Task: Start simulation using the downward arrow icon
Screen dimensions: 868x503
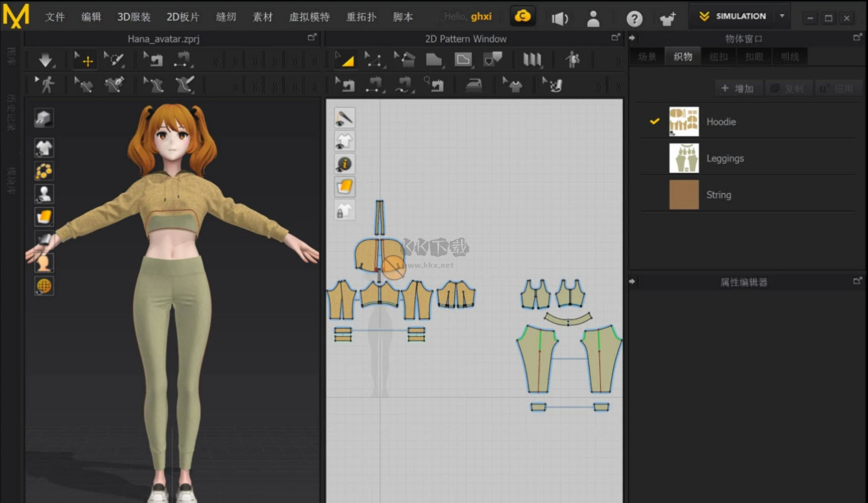Action: [45, 60]
